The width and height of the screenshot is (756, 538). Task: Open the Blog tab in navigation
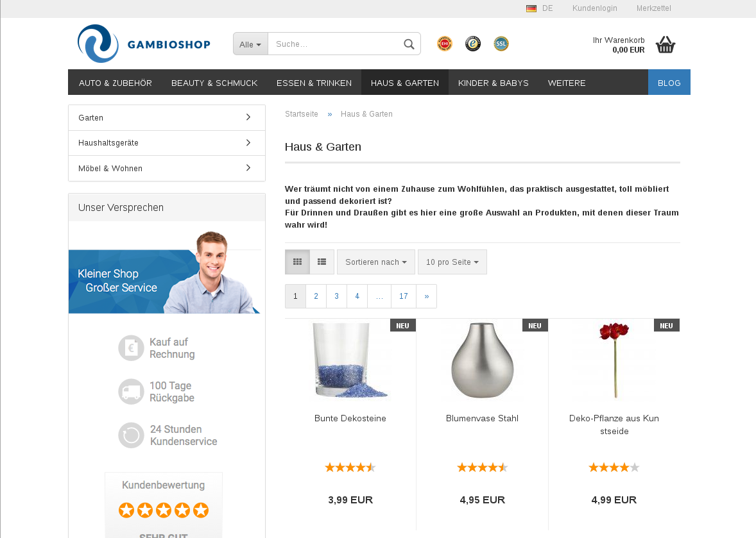(669, 83)
